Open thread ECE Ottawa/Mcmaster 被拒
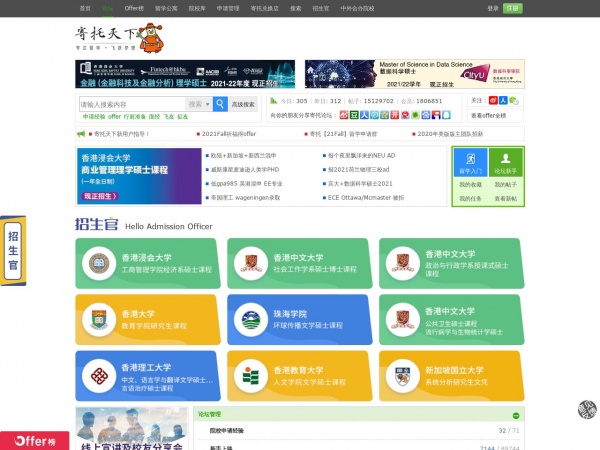The width and height of the screenshot is (600, 450). [366, 198]
